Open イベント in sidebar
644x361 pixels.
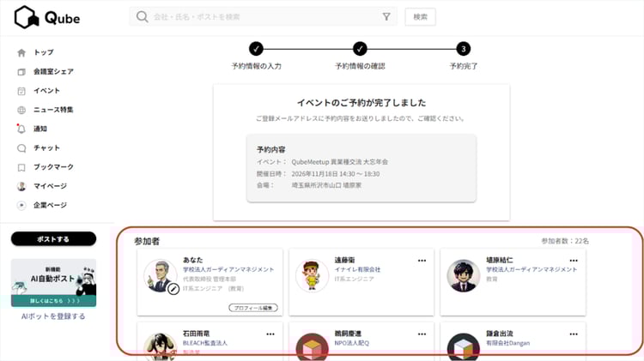pyautogui.click(x=47, y=91)
